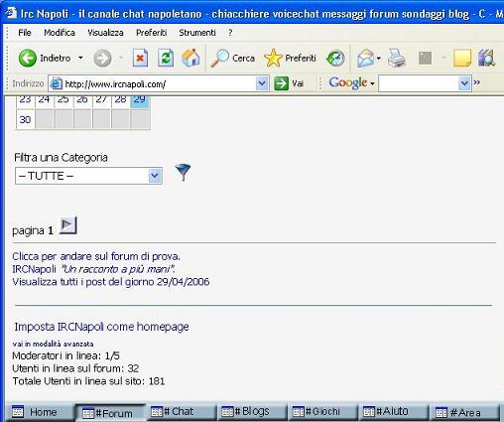Click 'Imposta IRCNapoli come homepage' link
The width and height of the screenshot is (504, 422).
(101, 327)
